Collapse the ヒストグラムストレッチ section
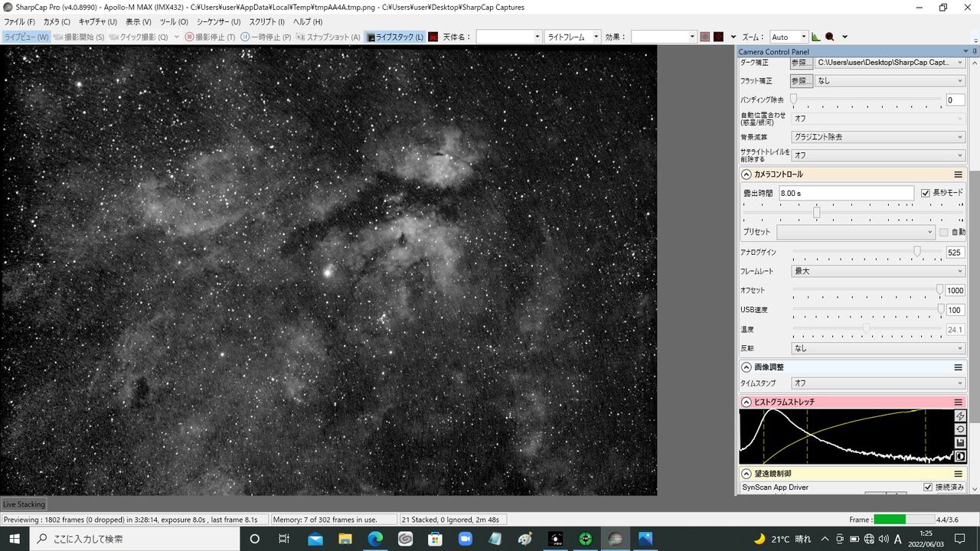This screenshot has height=551, width=980. click(x=746, y=402)
